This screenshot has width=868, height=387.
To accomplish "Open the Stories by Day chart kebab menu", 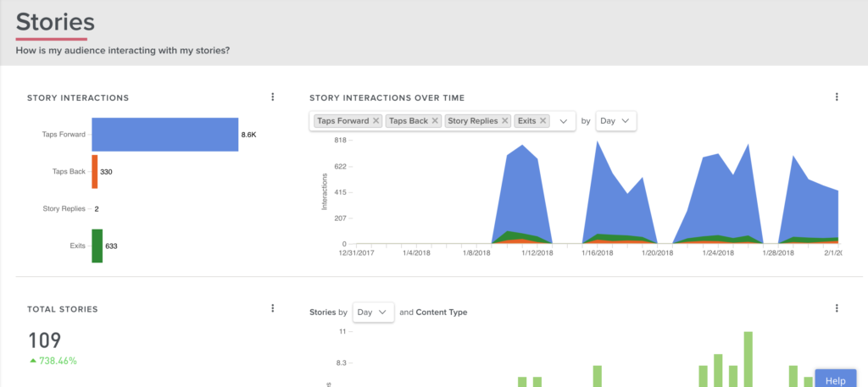I will 837,308.
